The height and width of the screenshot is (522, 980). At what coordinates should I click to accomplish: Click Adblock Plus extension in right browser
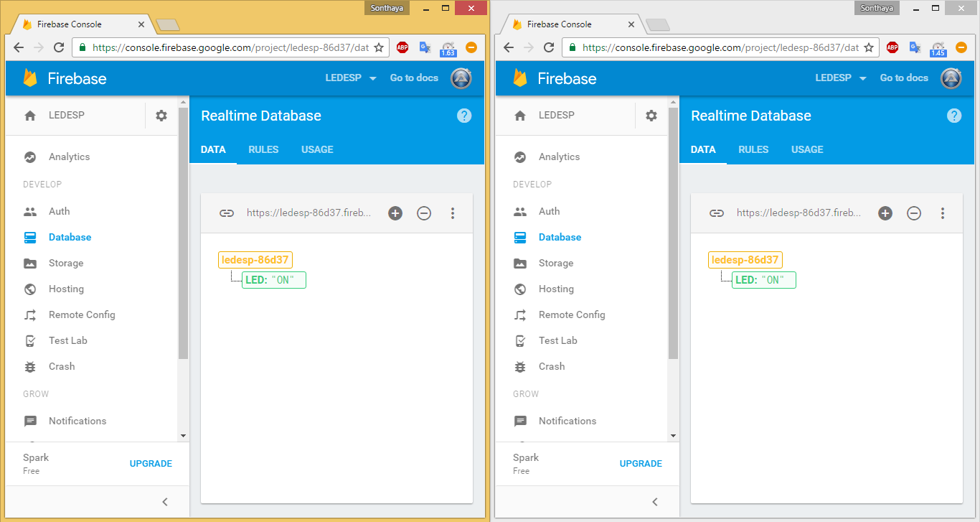point(892,47)
